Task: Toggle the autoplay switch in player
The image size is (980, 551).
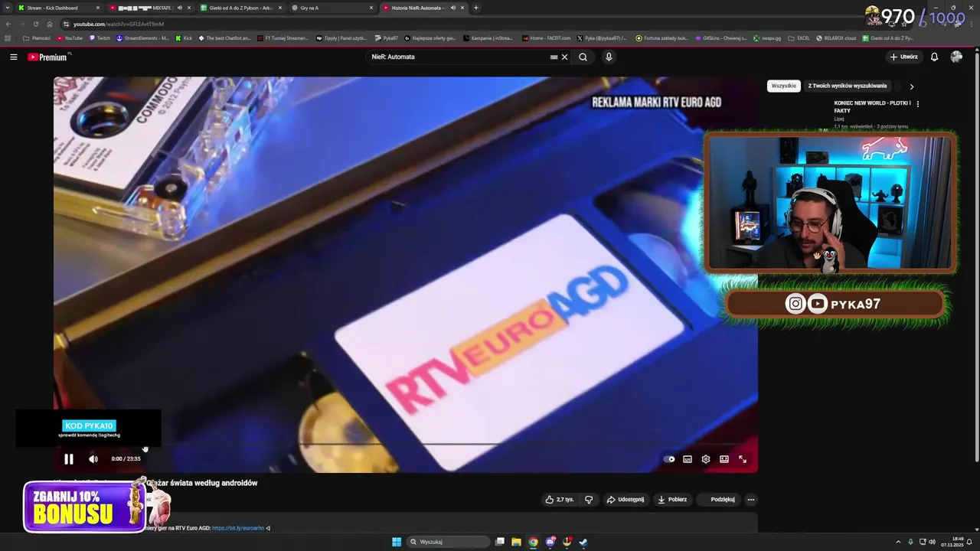Action: click(x=669, y=459)
